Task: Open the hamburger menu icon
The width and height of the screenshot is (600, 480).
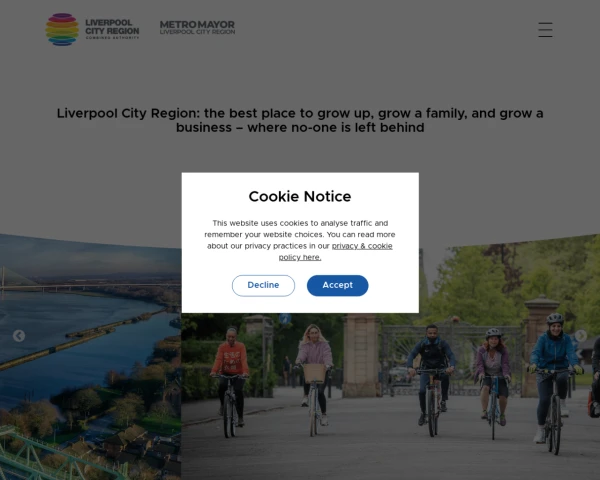Action: (545, 30)
